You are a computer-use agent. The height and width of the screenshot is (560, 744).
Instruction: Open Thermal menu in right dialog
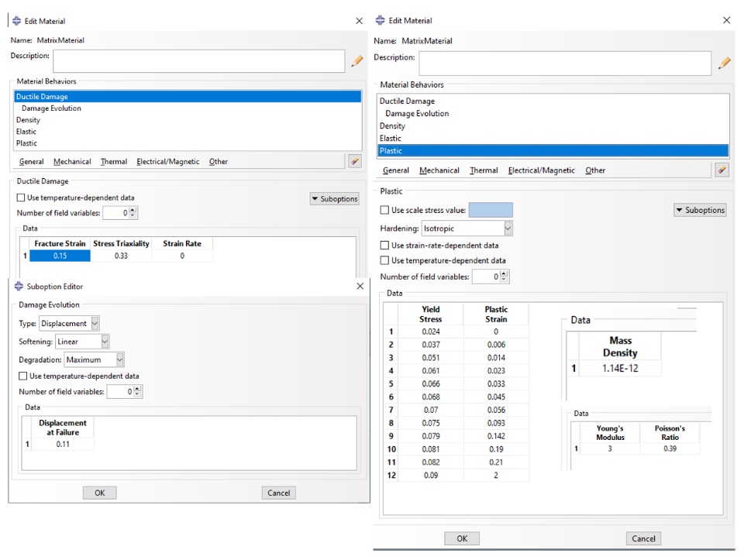(484, 170)
